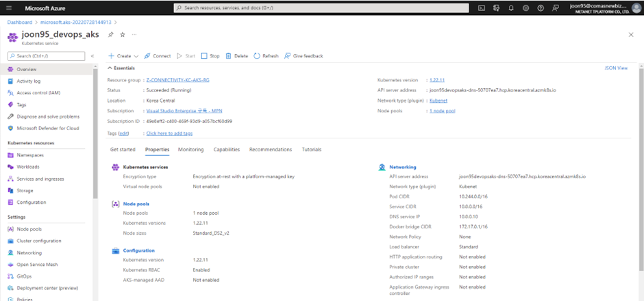Go to Dashboard breadcrumb
Image resolution: width=644 pixels, height=301 pixels.
point(19,22)
